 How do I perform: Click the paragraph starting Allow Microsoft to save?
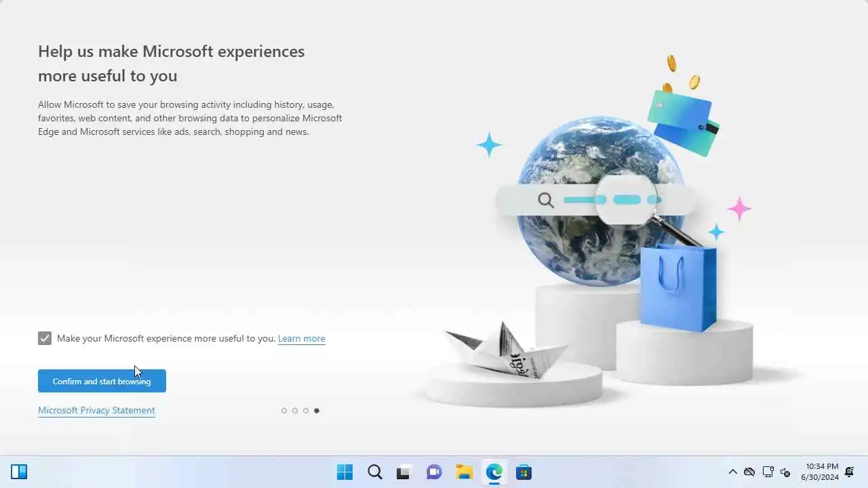190,118
